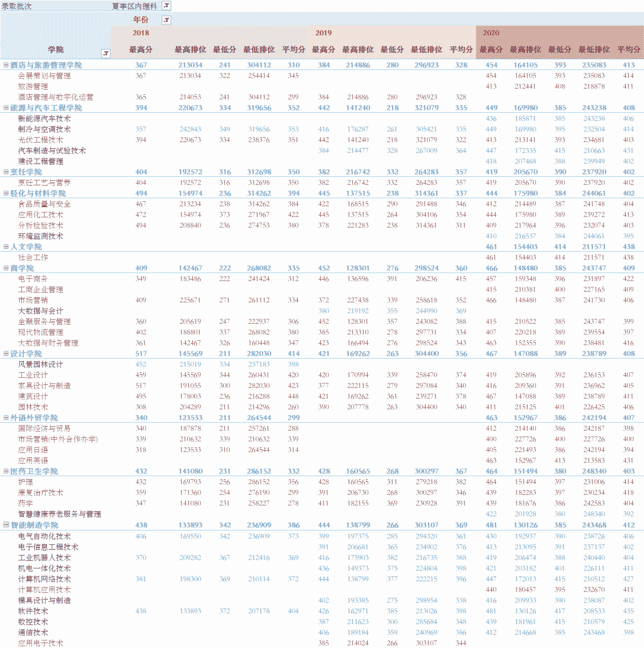Viewport: 644px width, 648px height.
Task: Select the 光伏工程技术 row label
Action: 41,140
